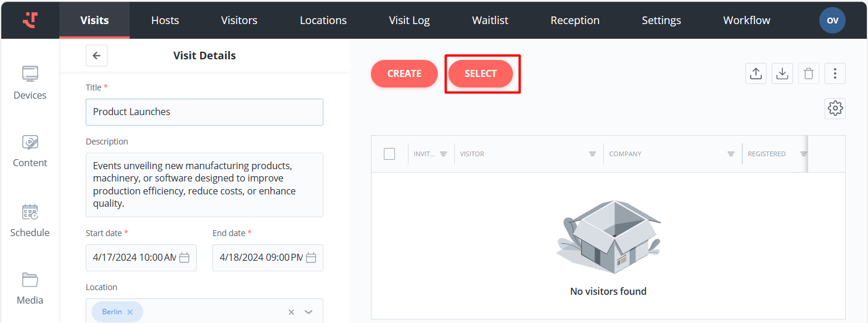
Task: Tick the select-all checkbox in table header
Action: coord(389,154)
